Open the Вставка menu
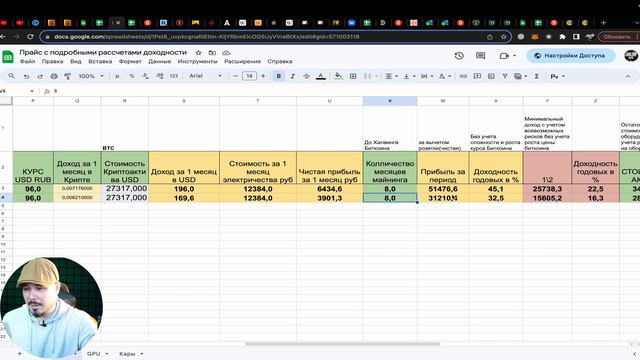640x360 pixels. click(100, 61)
